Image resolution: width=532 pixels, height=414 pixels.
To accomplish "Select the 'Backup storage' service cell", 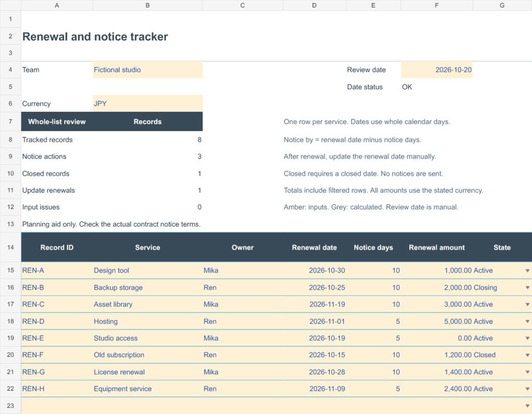I will pos(148,288).
